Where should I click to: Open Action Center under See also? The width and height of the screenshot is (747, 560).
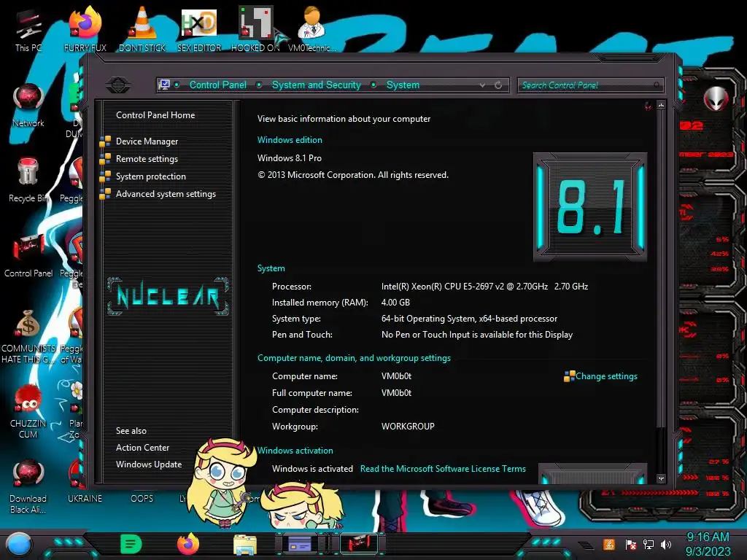[x=142, y=448]
